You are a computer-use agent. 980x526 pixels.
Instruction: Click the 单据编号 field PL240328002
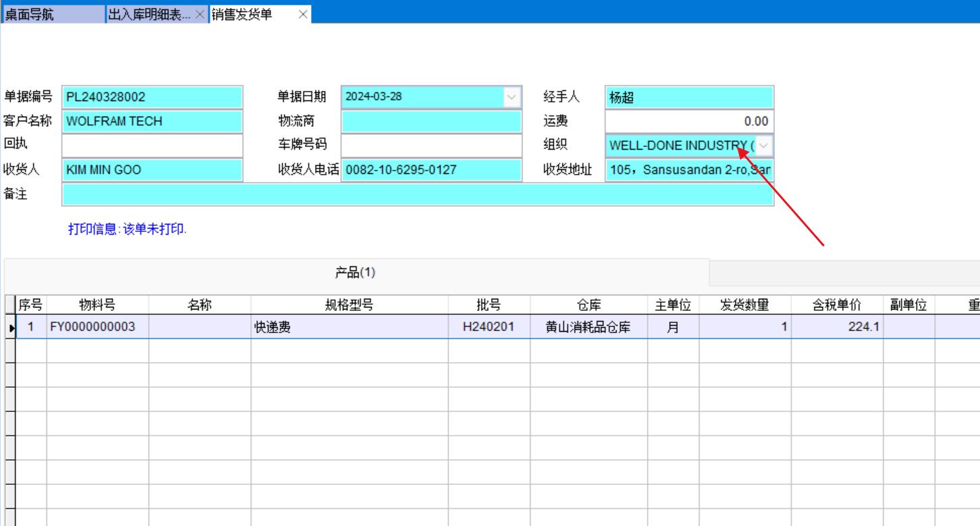click(152, 97)
